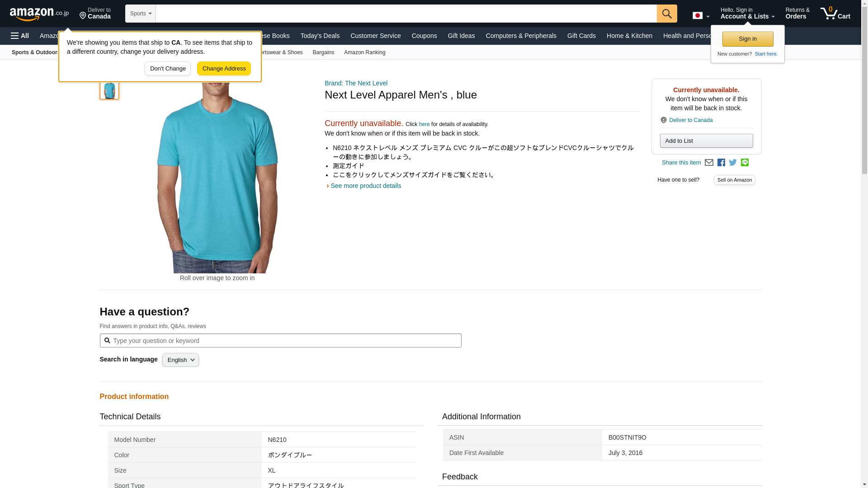Expand the English search language dropdown
868x488 pixels.
click(180, 360)
